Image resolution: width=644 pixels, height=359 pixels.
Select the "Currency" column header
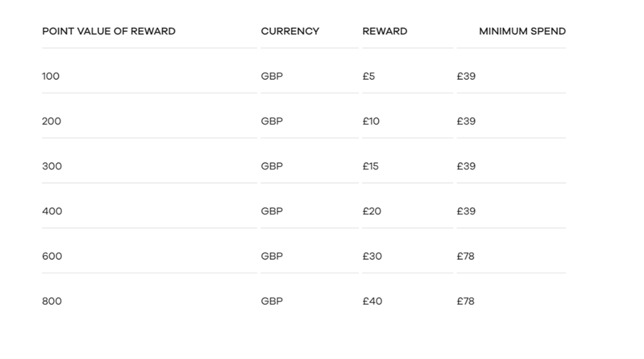(x=290, y=31)
